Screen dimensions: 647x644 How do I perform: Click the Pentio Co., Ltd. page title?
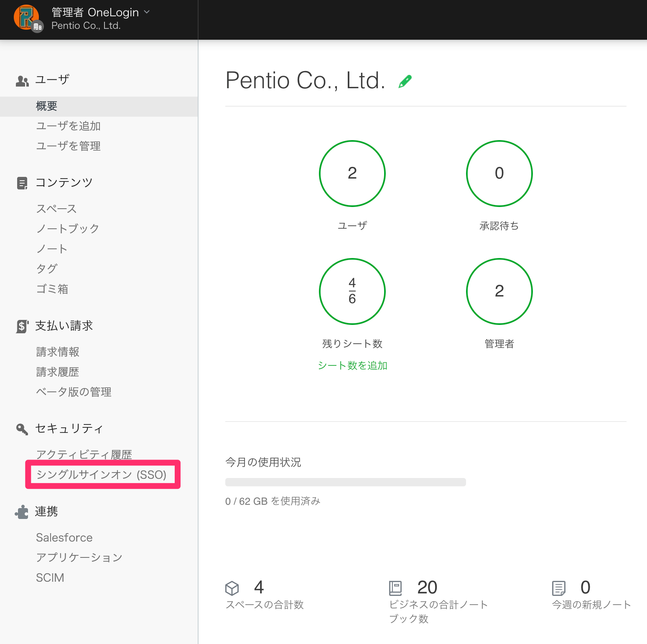point(306,80)
